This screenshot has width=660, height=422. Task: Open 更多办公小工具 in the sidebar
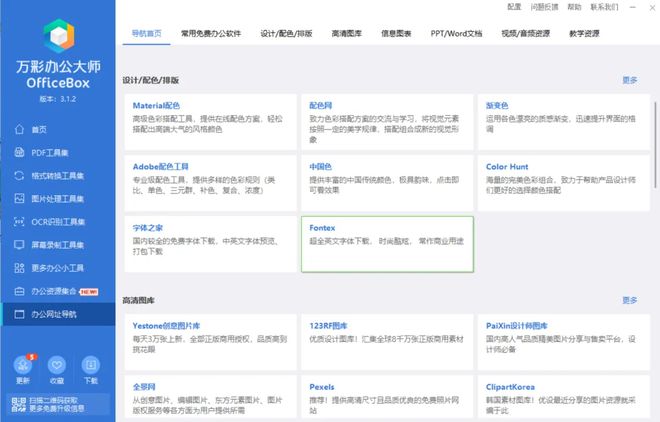click(x=18, y=268)
